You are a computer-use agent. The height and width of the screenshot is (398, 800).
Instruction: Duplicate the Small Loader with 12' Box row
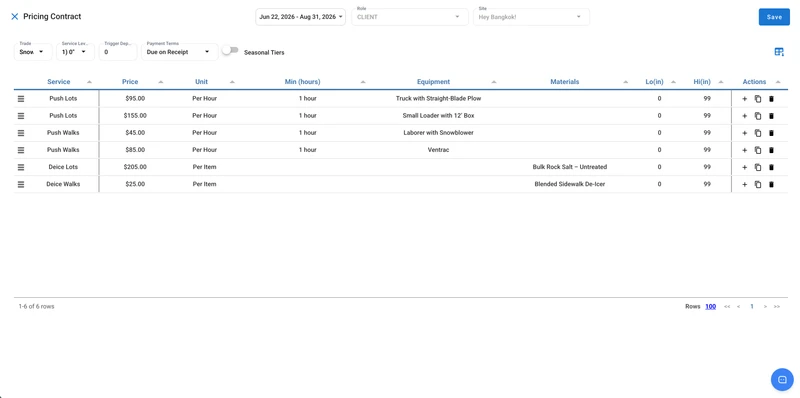coord(758,116)
